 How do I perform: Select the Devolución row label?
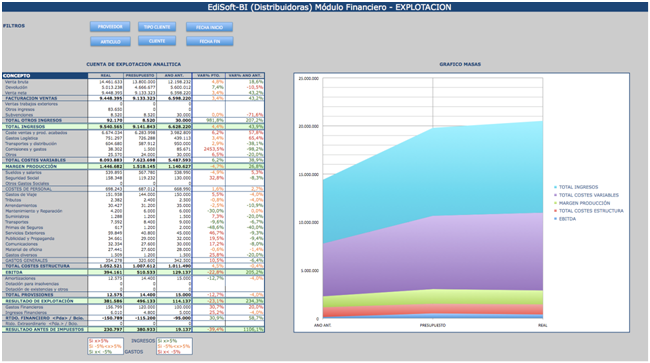click(x=16, y=87)
